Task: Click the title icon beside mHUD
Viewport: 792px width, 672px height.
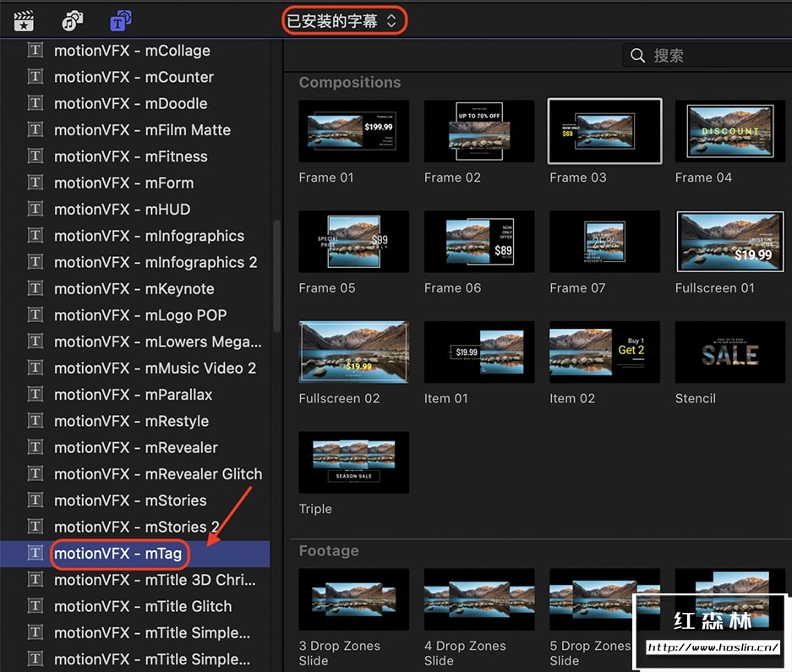Action: coord(35,209)
